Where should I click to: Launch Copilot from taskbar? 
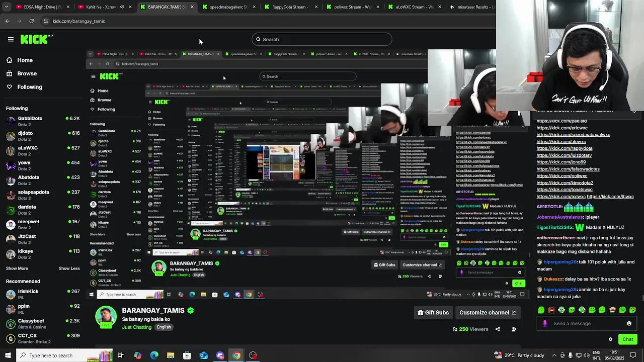point(137,355)
